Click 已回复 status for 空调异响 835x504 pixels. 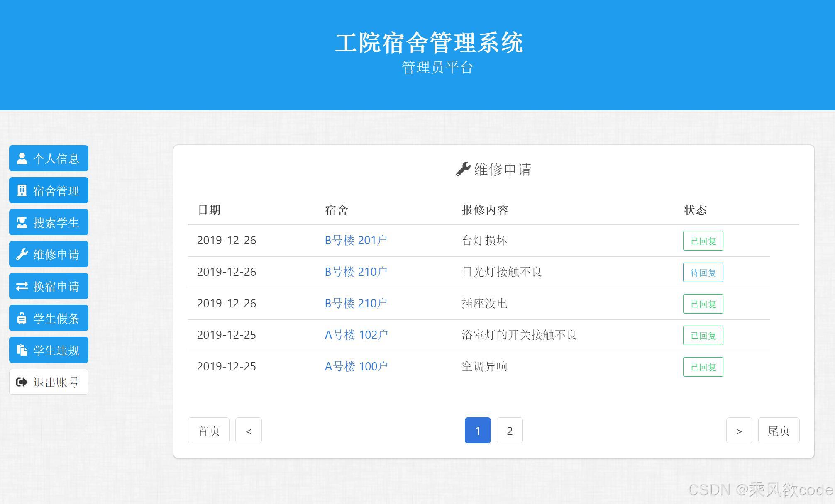[703, 367]
